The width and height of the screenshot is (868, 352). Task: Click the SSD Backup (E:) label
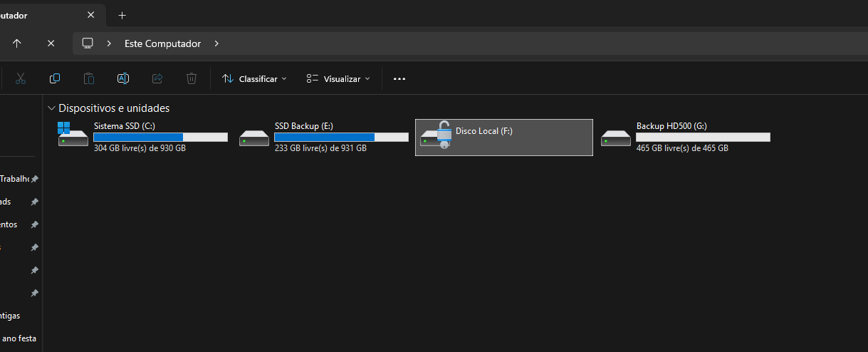click(x=303, y=126)
